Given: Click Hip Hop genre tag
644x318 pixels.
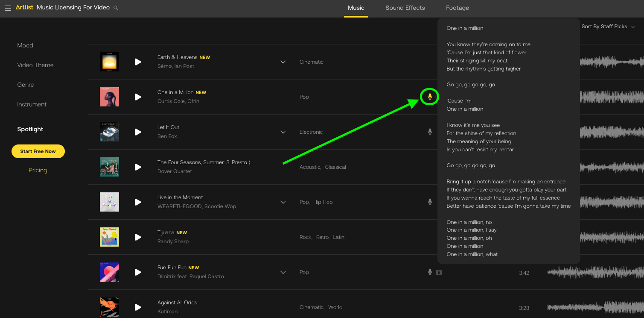Looking at the screenshot, I should 323,202.
